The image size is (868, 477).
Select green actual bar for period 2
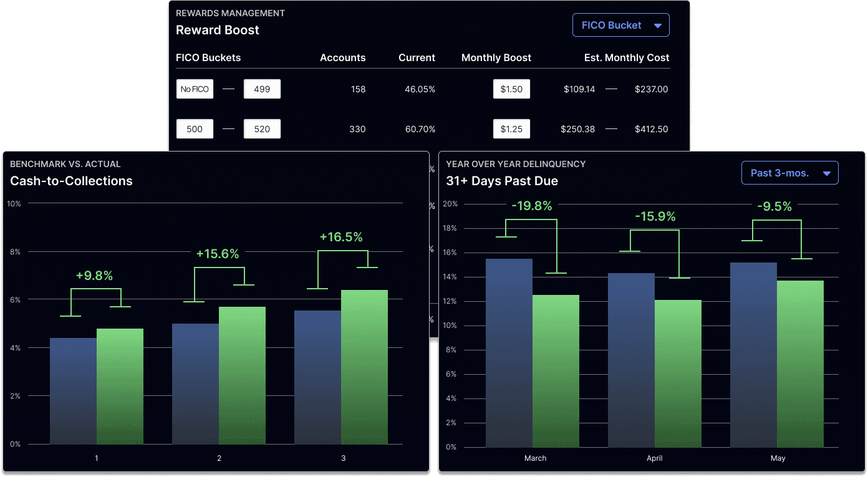coord(242,375)
